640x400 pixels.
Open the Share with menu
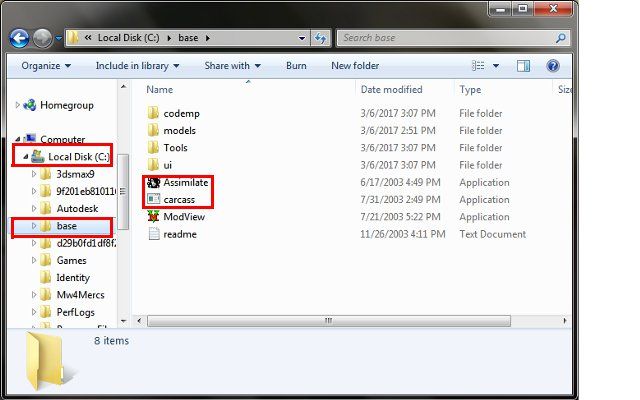coord(233,66)
